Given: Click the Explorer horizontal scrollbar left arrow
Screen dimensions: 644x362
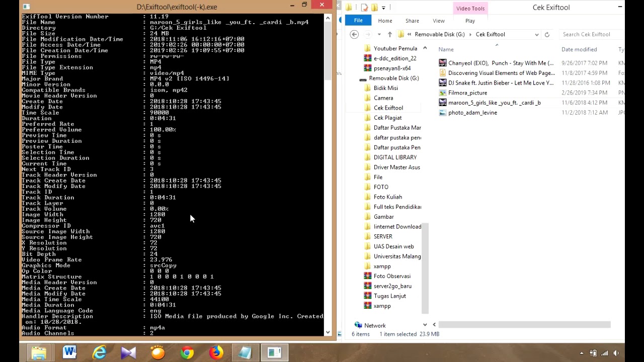Looking at the screenshot, I should pyautogui.click(x=434, y=325).
